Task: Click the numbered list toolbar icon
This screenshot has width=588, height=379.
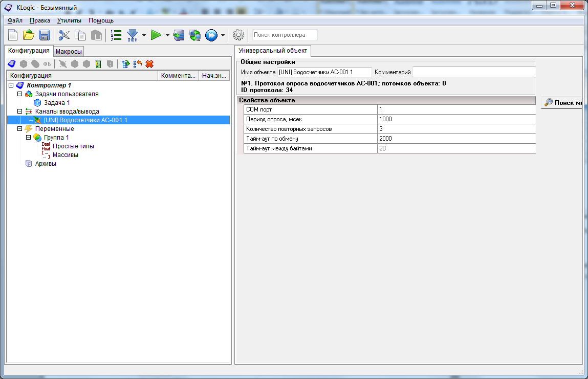Action: [x=116, y=35]
